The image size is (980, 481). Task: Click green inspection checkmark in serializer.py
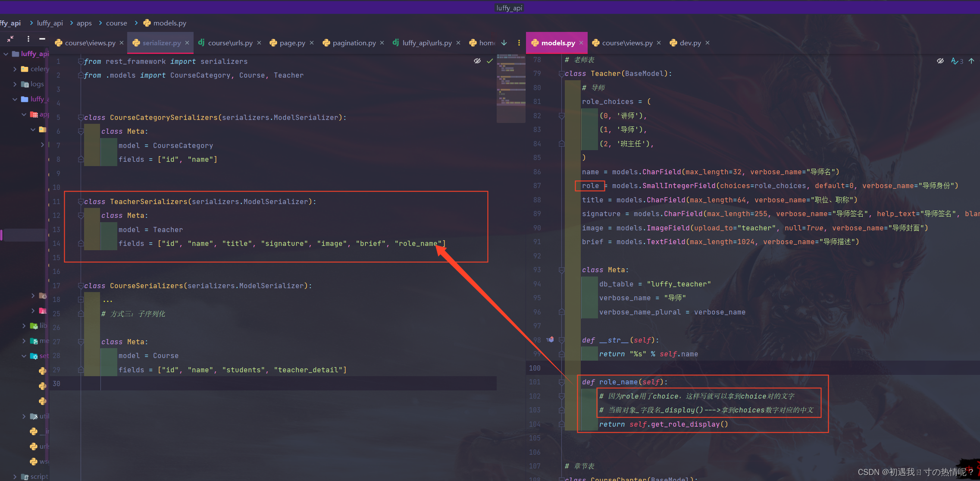[x=490, y=61]
